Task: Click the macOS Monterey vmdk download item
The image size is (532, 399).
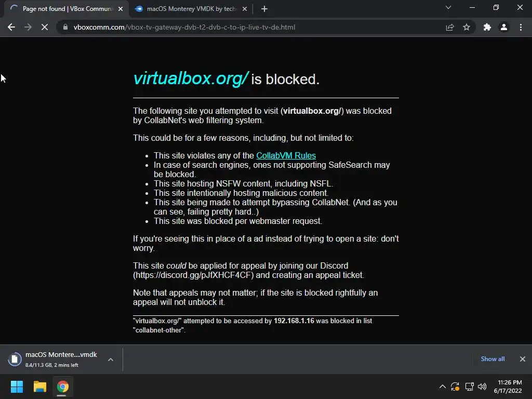Action: [61, 360]
